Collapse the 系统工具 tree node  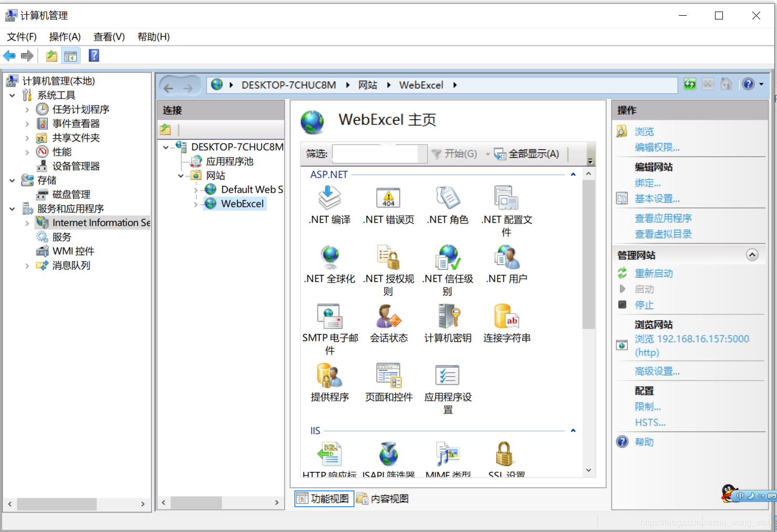click(12, 96)
